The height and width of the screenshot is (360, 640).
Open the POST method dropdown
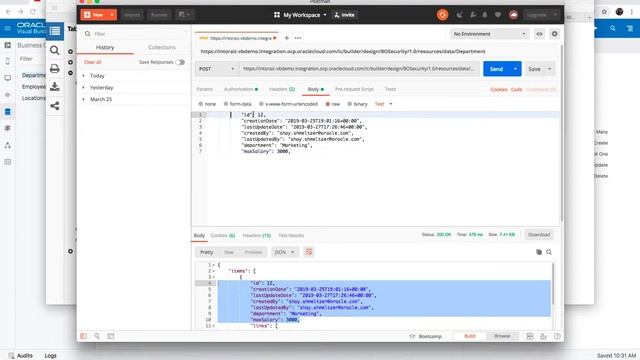216,69
